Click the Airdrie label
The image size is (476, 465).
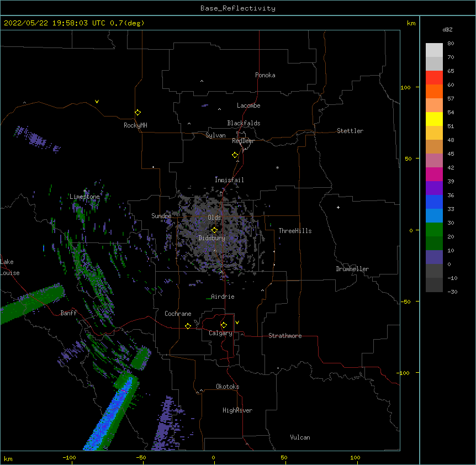tap(223, 297)
